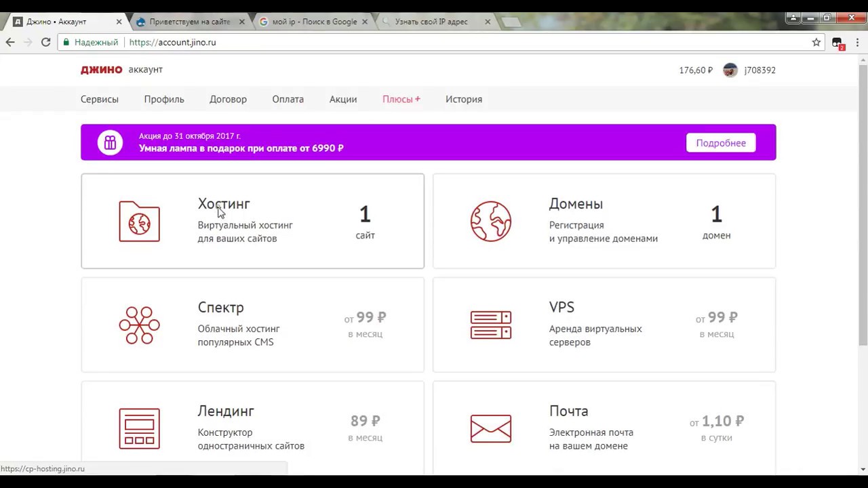The image size is (868, 488).
Task: Click the scrollbar down arrow
Action: point(863,469)
